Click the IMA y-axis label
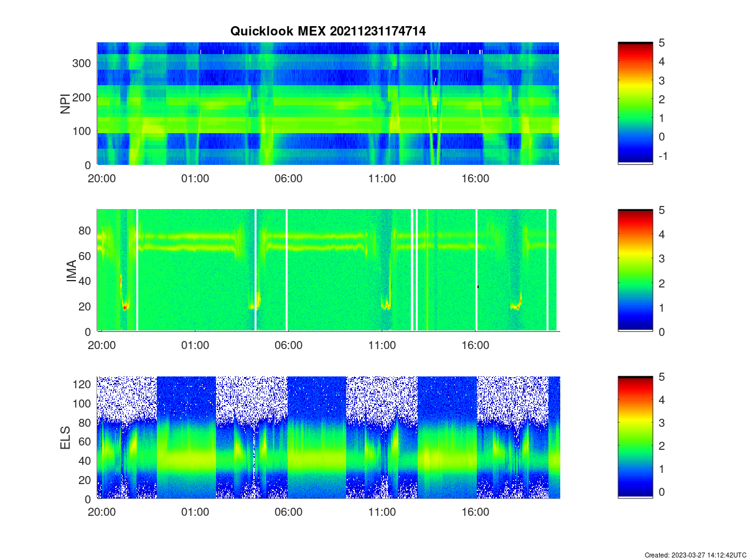The image size is (747, 560). pos(71,271)
